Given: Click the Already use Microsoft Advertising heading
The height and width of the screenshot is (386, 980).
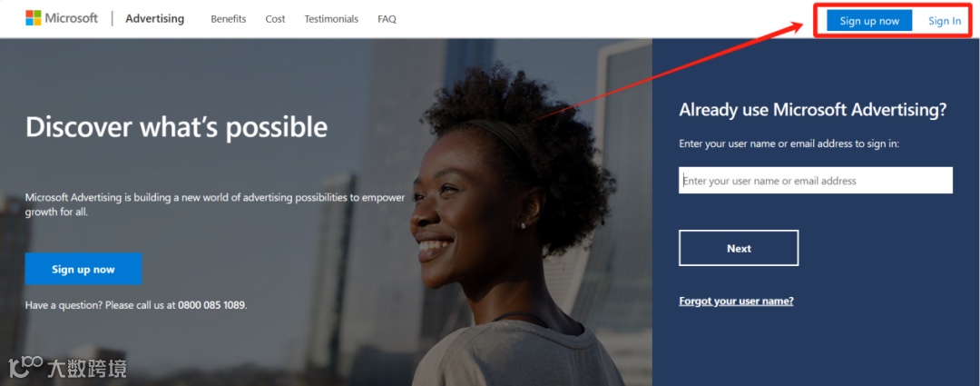Looking at the screenshot, I should [x=813, y=110].
